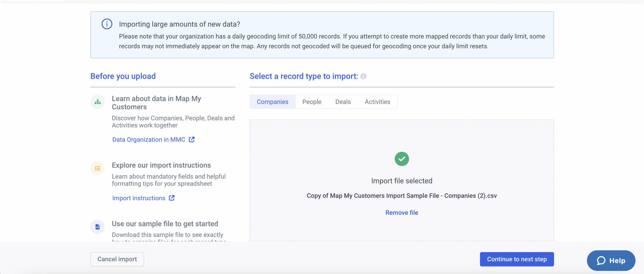Click the yellow list icon for import instructions
The height and width of the screenshot is (274, 644).
(x=98, y=168)
